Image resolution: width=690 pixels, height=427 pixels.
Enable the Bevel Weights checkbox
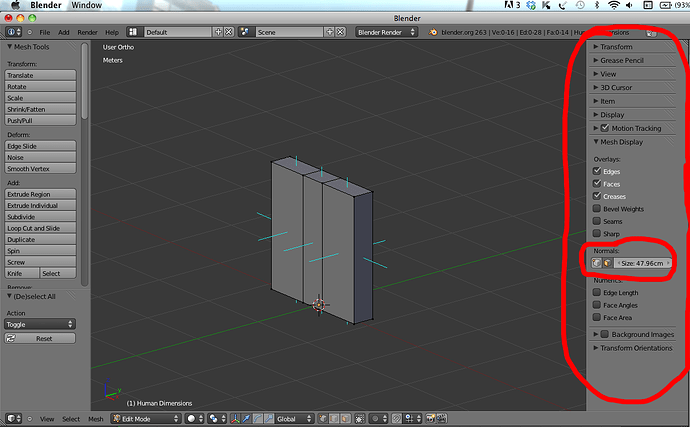click(x=597, y=209)
